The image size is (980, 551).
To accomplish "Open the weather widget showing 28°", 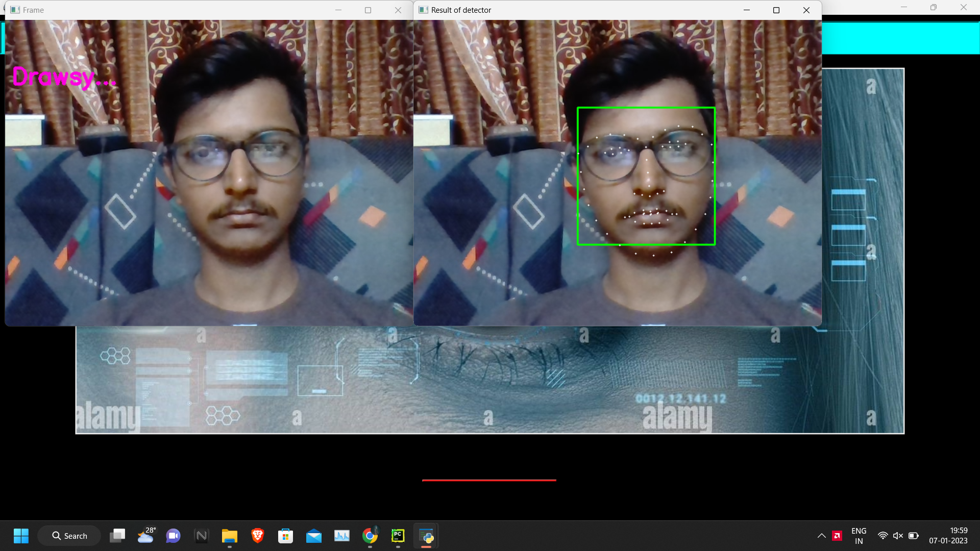I will pyautogui.click(x=146, y=536).
